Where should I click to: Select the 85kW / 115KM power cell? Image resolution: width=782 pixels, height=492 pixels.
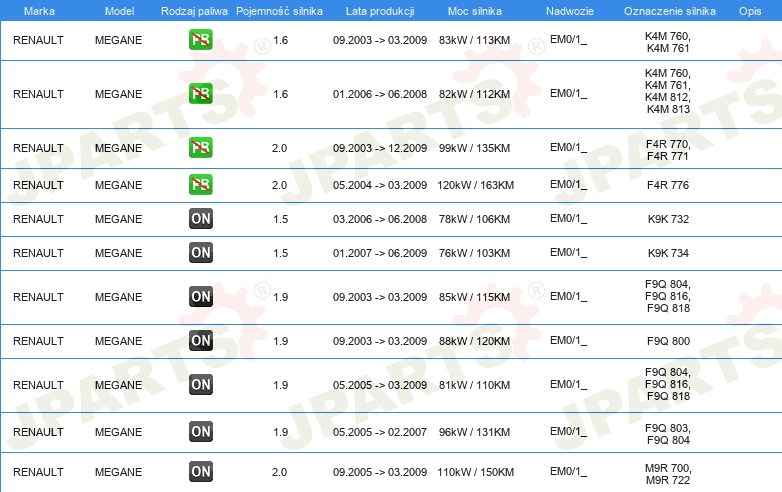click(474, 297)
